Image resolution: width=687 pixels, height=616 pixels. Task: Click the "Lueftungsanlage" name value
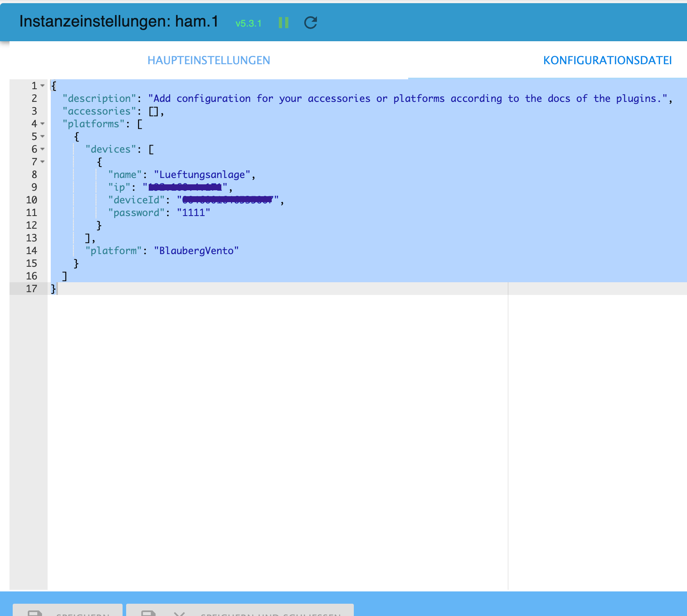click(202, 174)
